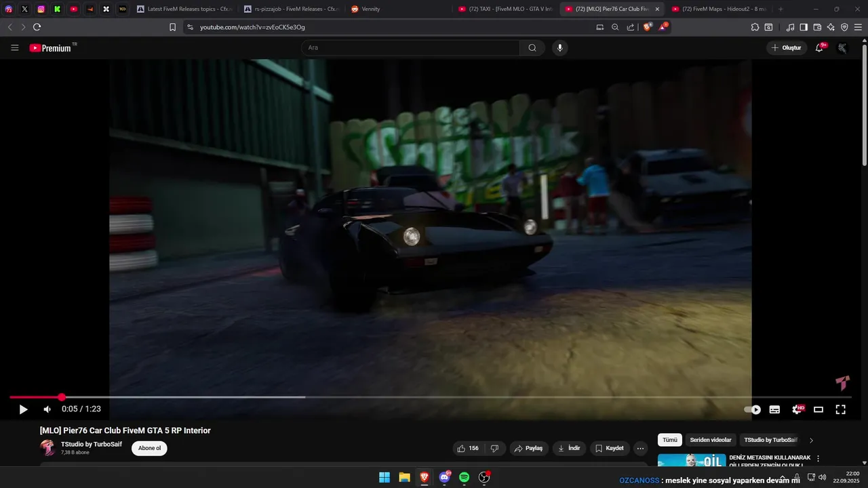Mute the video volume
Viewport: 868px width, 488px height.
[47, 409]
